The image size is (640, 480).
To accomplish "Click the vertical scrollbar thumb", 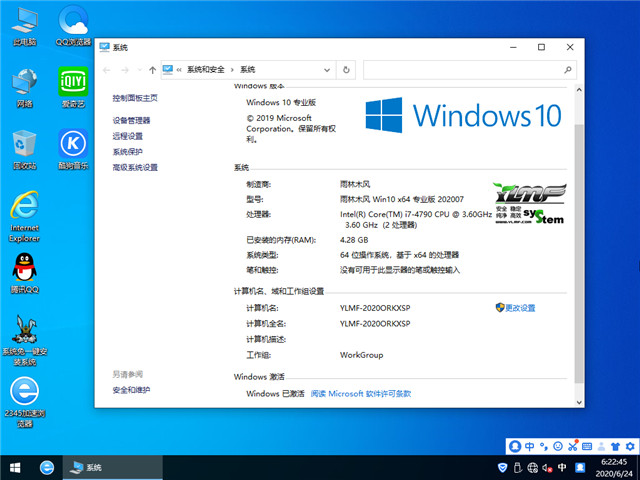I will pos(579,253).
